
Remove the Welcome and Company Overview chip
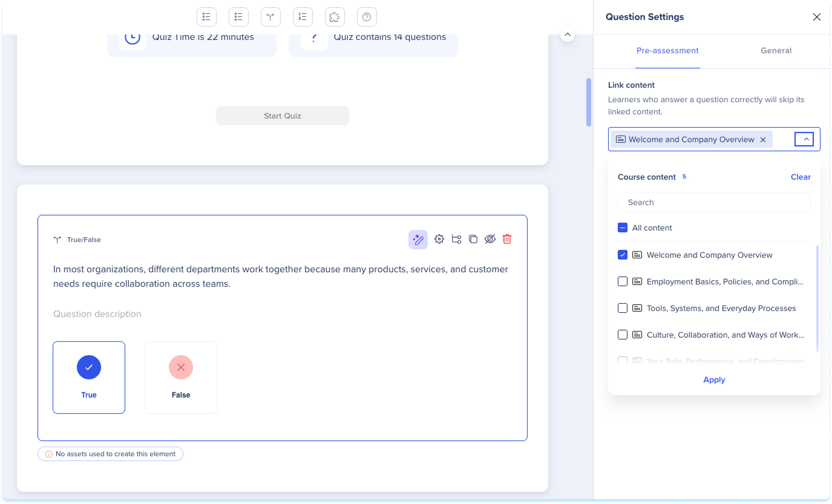(x=763, y=140)
